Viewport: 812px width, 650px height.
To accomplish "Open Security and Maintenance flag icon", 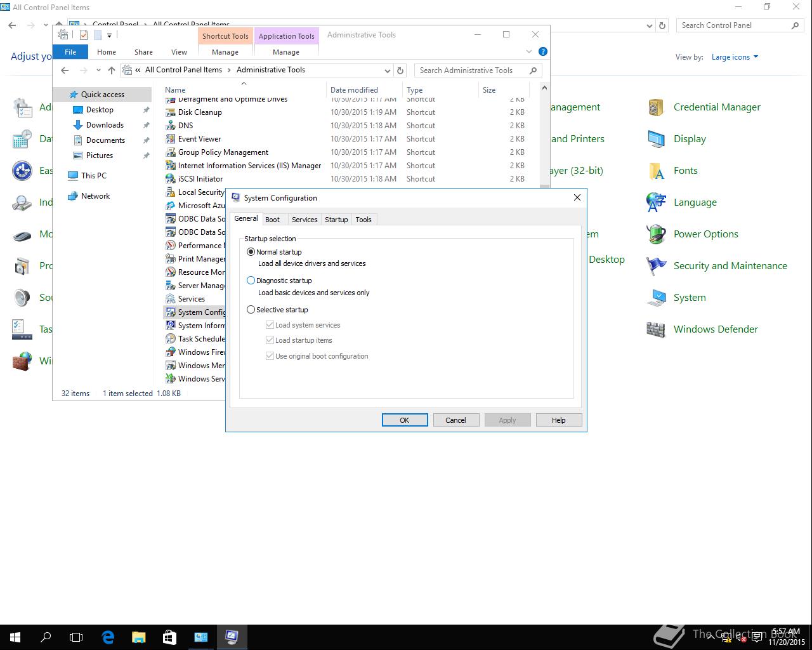I will pos(656,266).
